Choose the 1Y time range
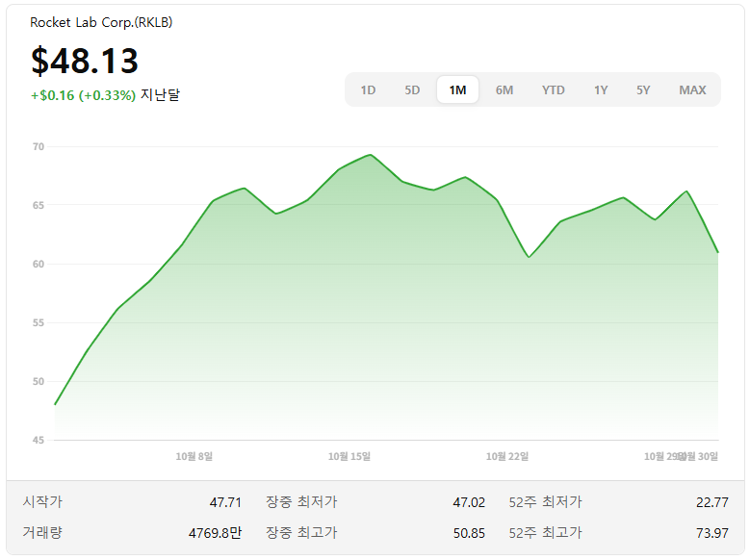Viewport: 750px width, 560px height. click(601, 90)
